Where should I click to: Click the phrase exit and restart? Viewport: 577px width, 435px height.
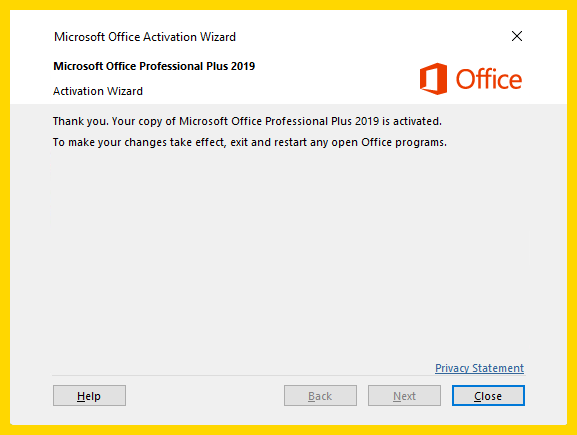268,142
